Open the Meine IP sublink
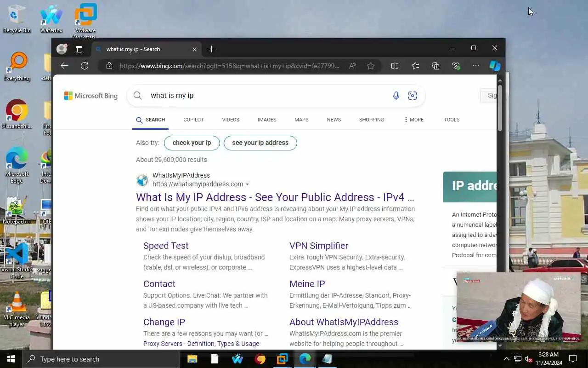The height and width of the screenshot is (368, 588). pyautogui.click(x=307, y=284)
